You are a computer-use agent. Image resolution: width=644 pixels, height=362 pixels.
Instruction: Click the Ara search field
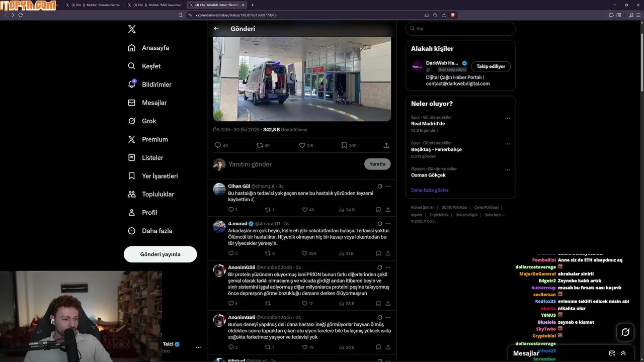pos(460,29)
